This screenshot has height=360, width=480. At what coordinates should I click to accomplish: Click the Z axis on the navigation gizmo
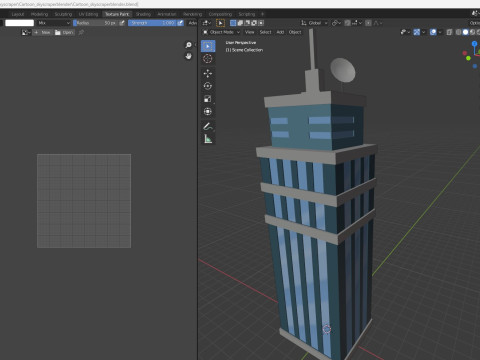click(475, 44)
